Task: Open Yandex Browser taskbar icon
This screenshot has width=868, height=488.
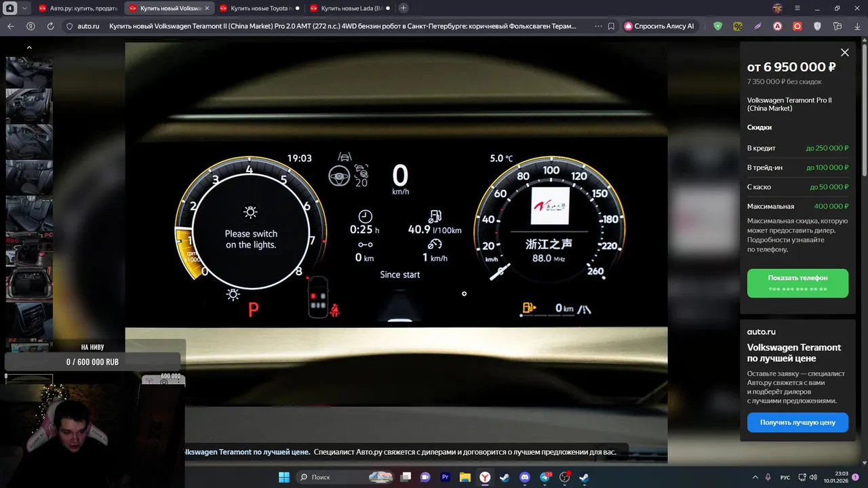Action: click(486, 477)
